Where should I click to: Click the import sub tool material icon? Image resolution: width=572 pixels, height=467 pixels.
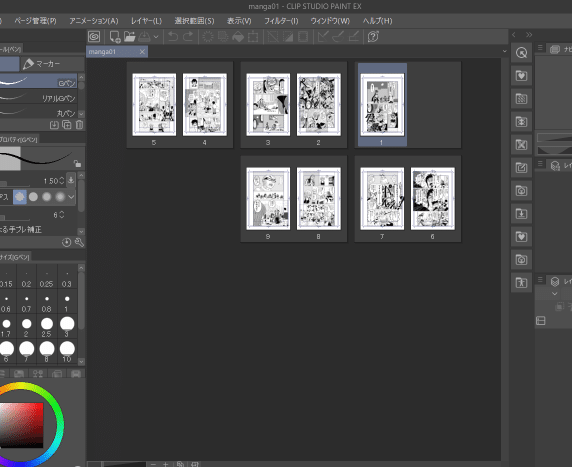pos(54,125)
